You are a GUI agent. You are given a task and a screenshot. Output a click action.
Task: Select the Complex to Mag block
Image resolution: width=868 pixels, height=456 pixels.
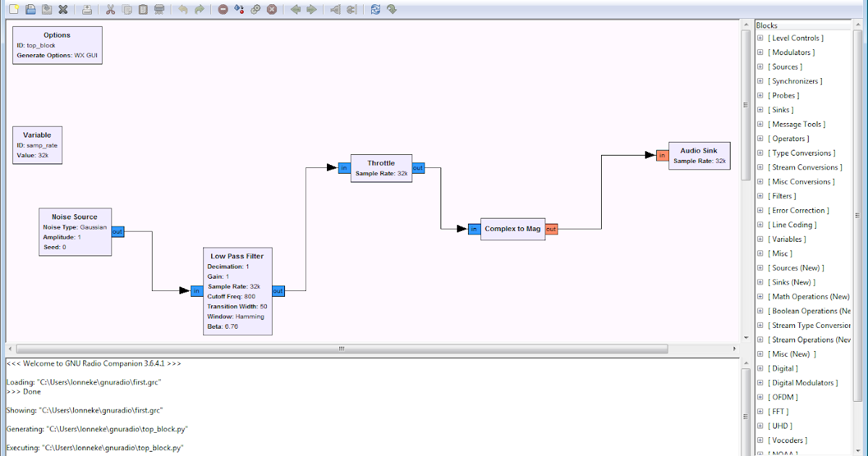[x=513, y=229]
